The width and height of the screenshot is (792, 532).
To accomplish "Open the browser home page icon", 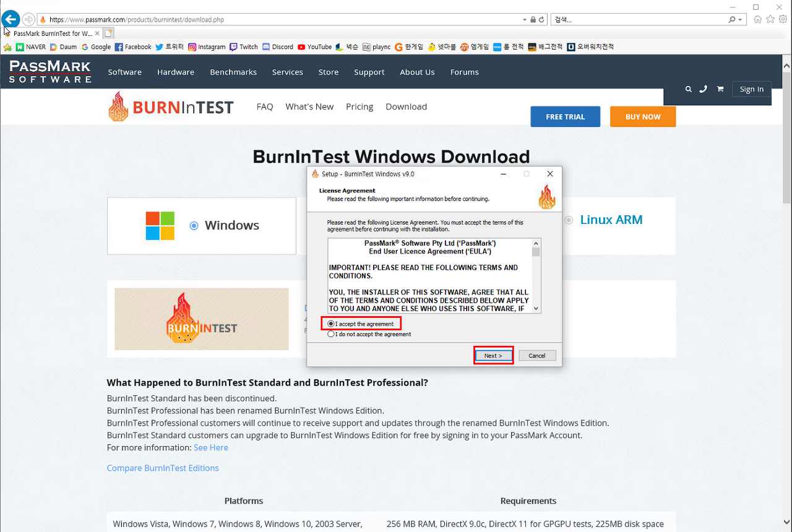I will coord(758,19).
